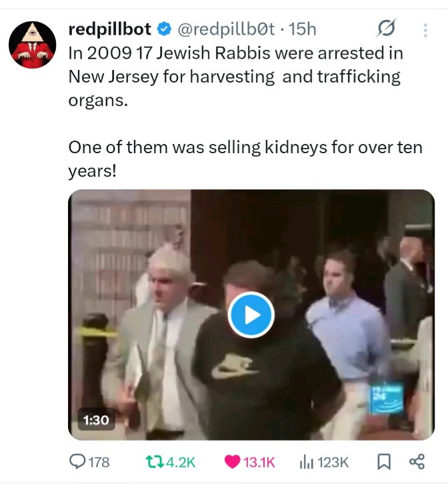This screenshot has height=487, width=448.
Task: Click the 123K views count
Action: [x=333, y=462]
